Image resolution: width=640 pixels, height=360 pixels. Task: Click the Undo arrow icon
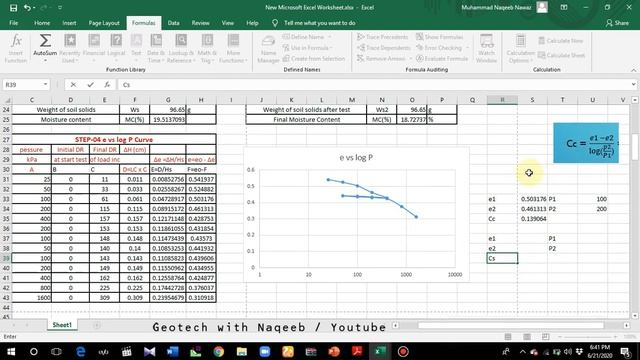[27, 7]
